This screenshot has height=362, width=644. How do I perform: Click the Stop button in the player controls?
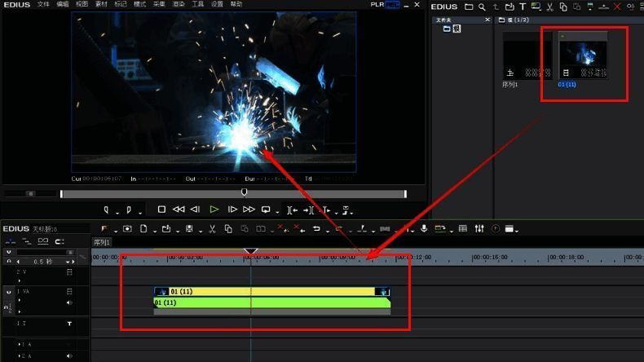pos(162,210)
